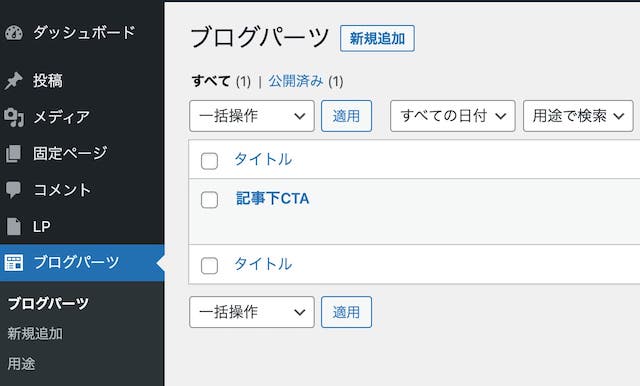Click the Dashboard gauge icon
This screenshot has width=640, height=386.
pyautogui.click(x=14, y=33)
